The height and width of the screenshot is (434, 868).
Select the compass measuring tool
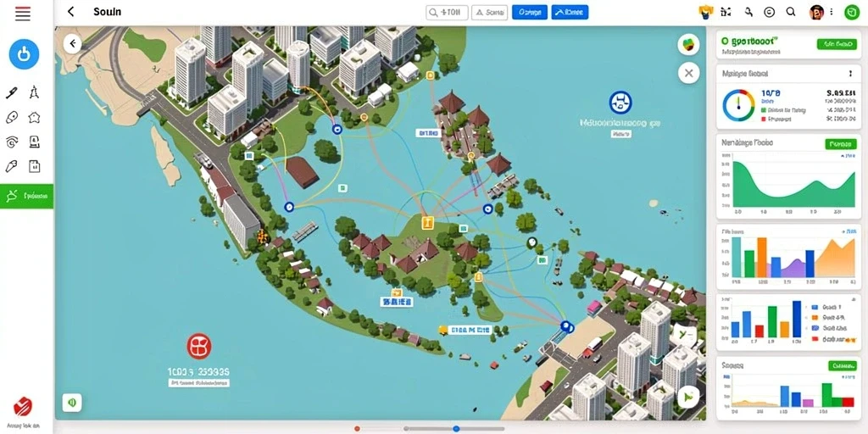tap(34, 92)
